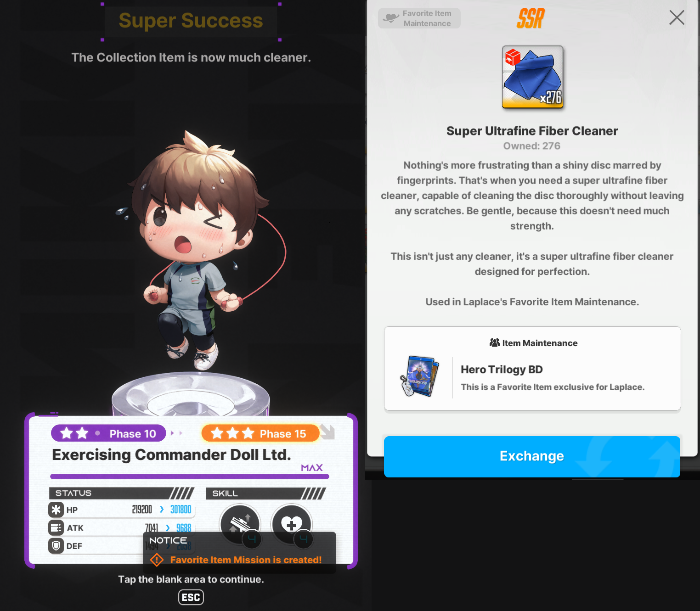Click the Item Maintenance section header
Viewport: 700px width, 611px height.
[533, 343]
